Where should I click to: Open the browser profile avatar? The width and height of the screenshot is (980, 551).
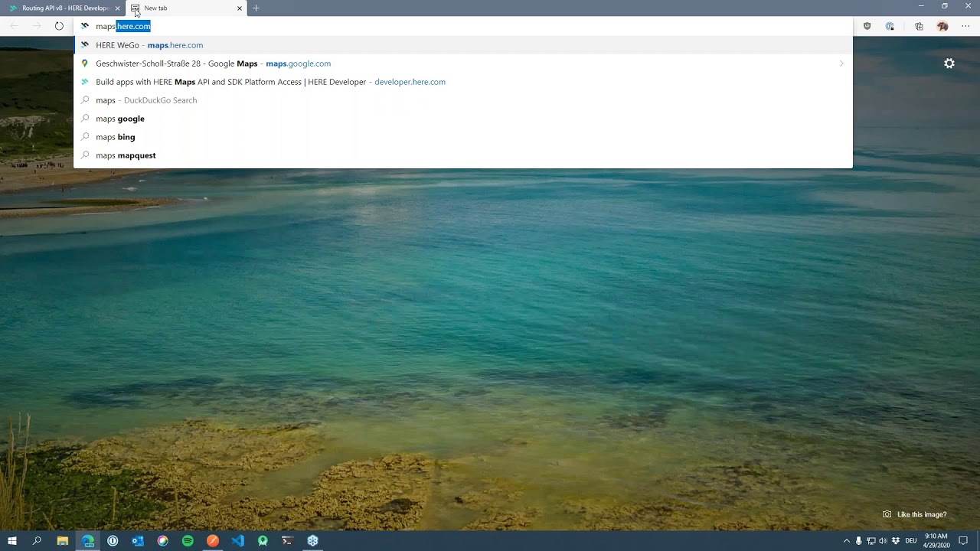pyautogui.click(x=942, y=26)
